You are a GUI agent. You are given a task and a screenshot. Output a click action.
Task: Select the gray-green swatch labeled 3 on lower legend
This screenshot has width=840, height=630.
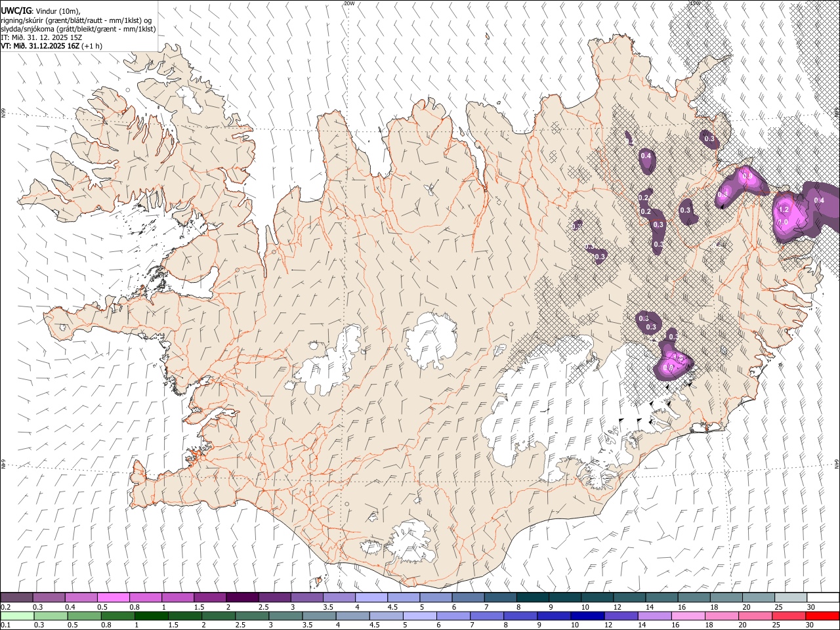pos(286,616)
